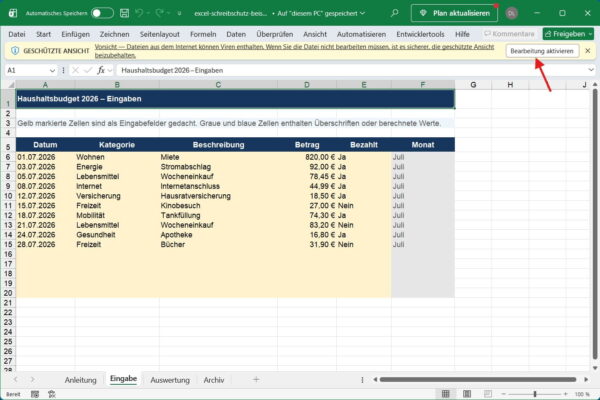Image resolution: width=600 pixels, height=400 pixels.
Task: Switch to the Archiv sheet tab
Action: click(214, 380)
